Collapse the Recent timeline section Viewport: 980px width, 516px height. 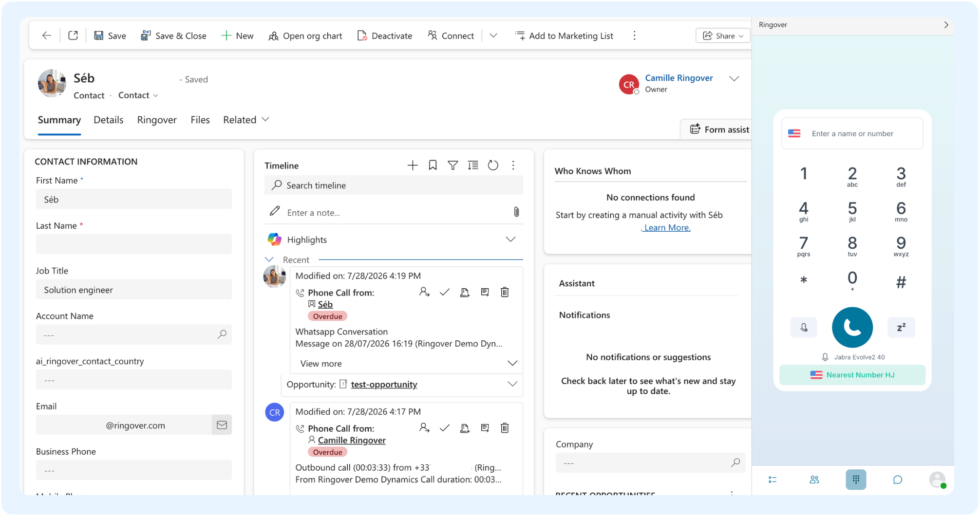point(269,259)
